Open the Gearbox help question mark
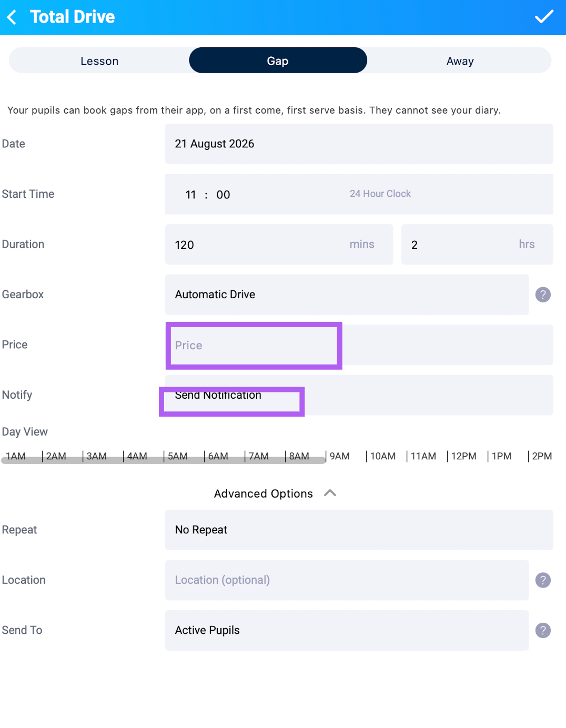This screenshot has width=566, height=728. pos(543,295)
